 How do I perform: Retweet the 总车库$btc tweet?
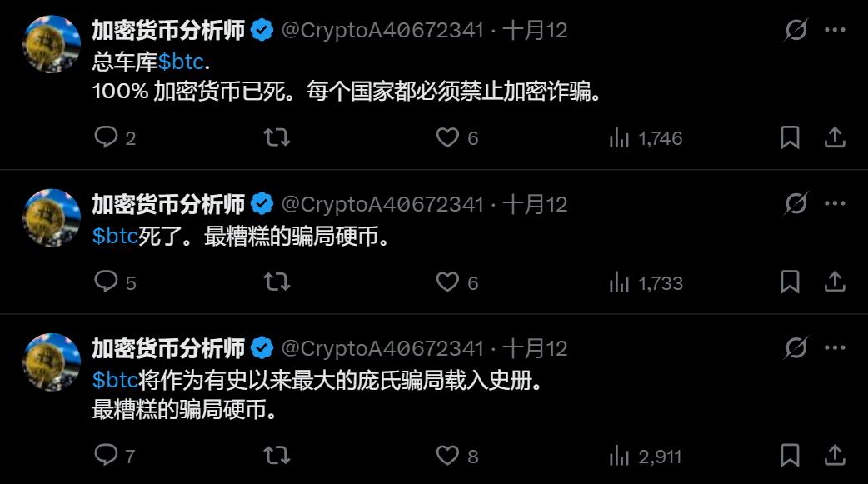pos(277,137)
